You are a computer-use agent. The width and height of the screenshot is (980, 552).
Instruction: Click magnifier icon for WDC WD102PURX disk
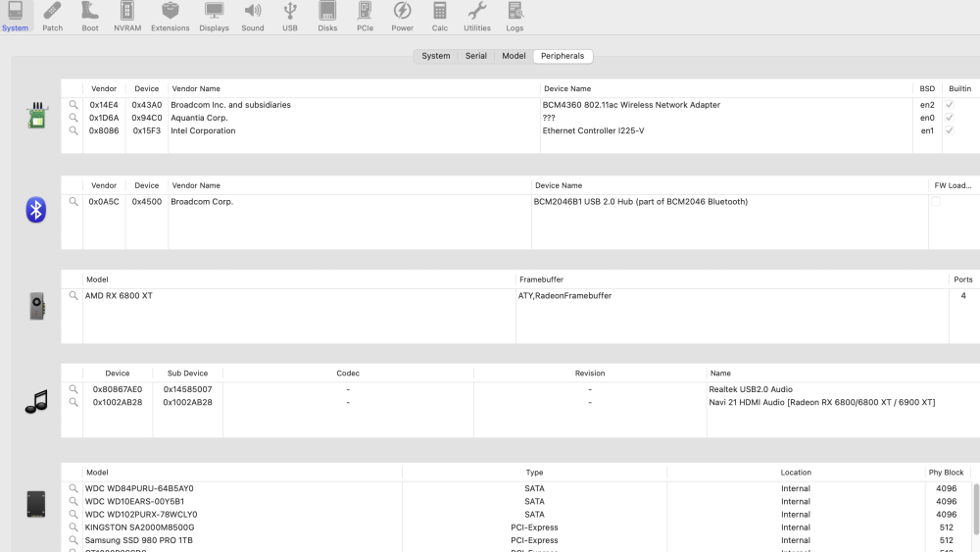pos(73,515)
